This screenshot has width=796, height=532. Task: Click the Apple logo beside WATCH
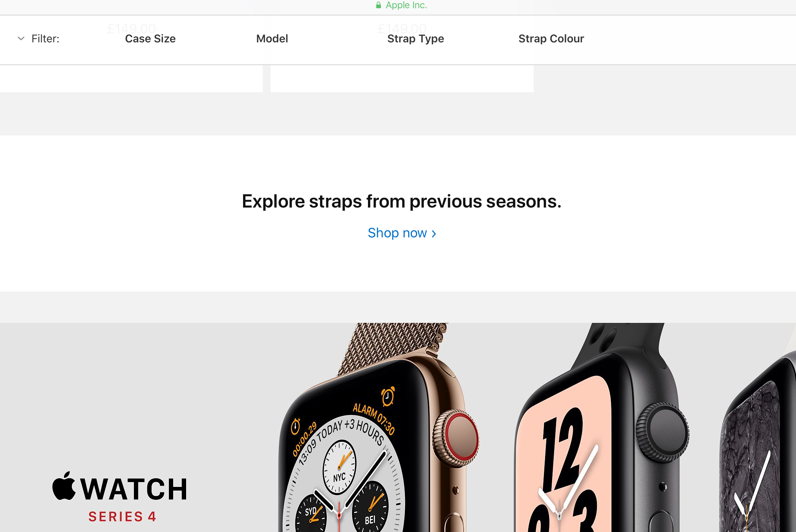click(x=64, y=486)
